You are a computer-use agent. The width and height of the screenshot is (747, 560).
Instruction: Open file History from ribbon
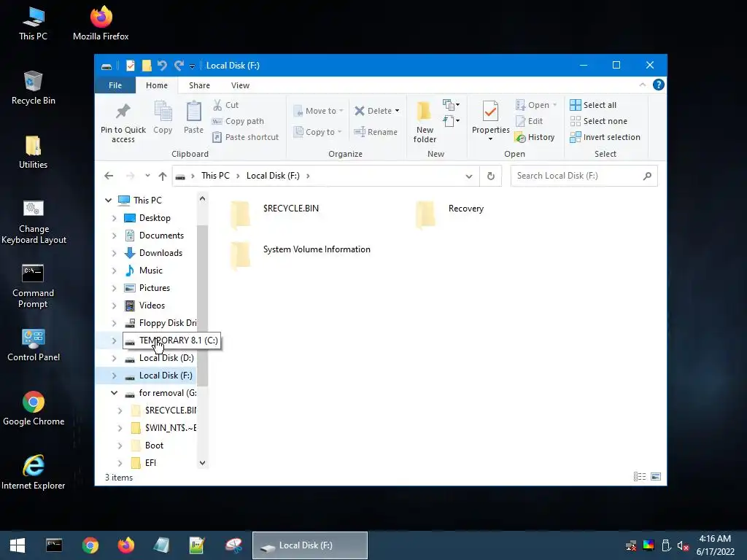pos(535,137)
